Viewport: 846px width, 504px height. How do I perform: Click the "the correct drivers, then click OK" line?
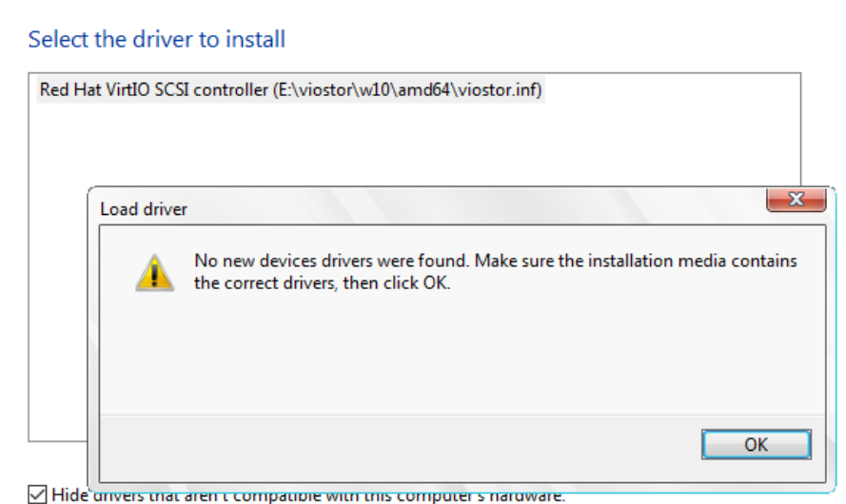tap(322, 283)
